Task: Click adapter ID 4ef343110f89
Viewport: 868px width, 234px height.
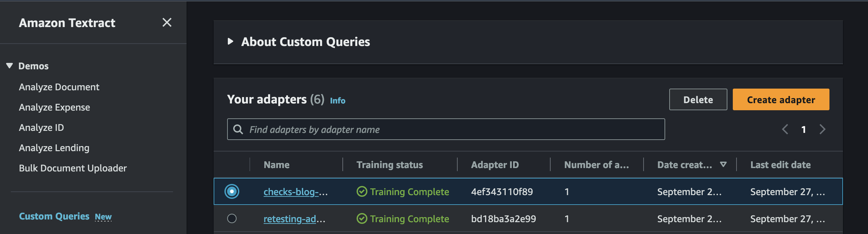Action: (502, 192)
